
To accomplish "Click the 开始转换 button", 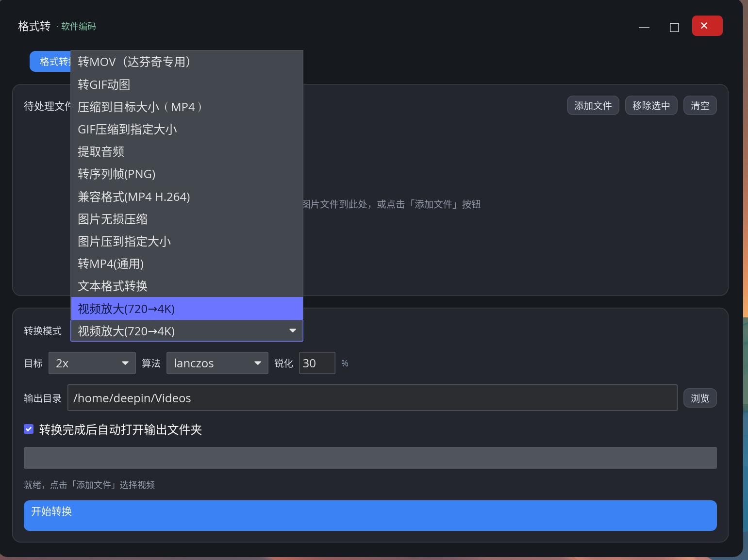I will tap(370, 515).
